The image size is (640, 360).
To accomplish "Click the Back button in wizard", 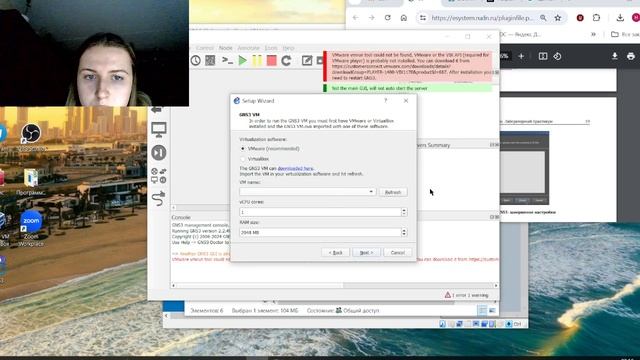I will (x=336, y=253).
